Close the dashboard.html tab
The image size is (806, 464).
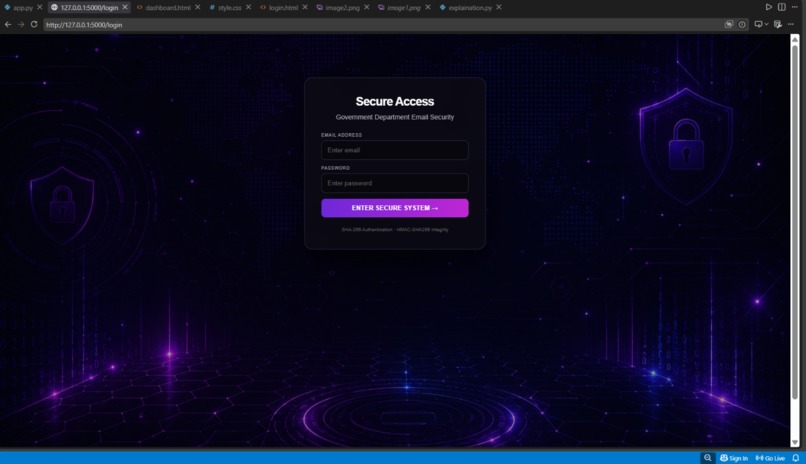(197, 7)
